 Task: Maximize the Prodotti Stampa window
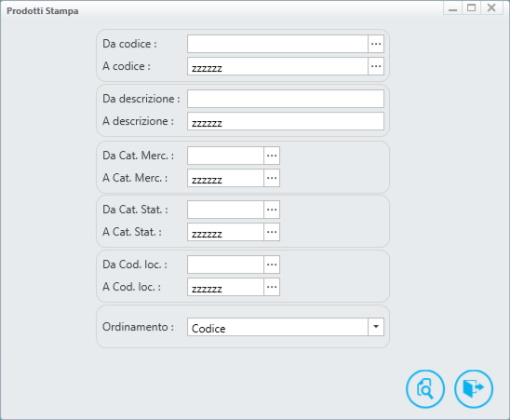coord(472,7)
